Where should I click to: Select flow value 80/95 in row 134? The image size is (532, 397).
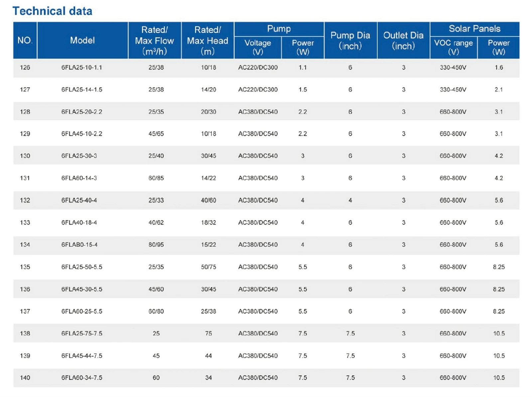[x=156, y=245]
